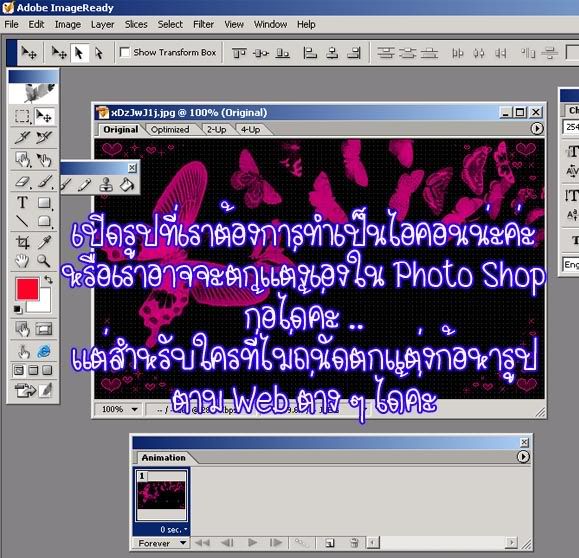Select the Image Map Select tool

click(44, 160)
